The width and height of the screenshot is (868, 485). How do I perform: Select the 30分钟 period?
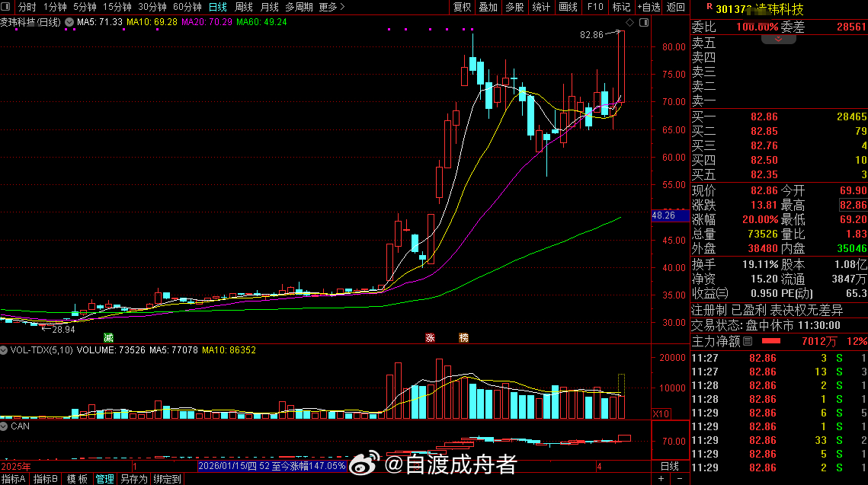(x=152, y=7)
